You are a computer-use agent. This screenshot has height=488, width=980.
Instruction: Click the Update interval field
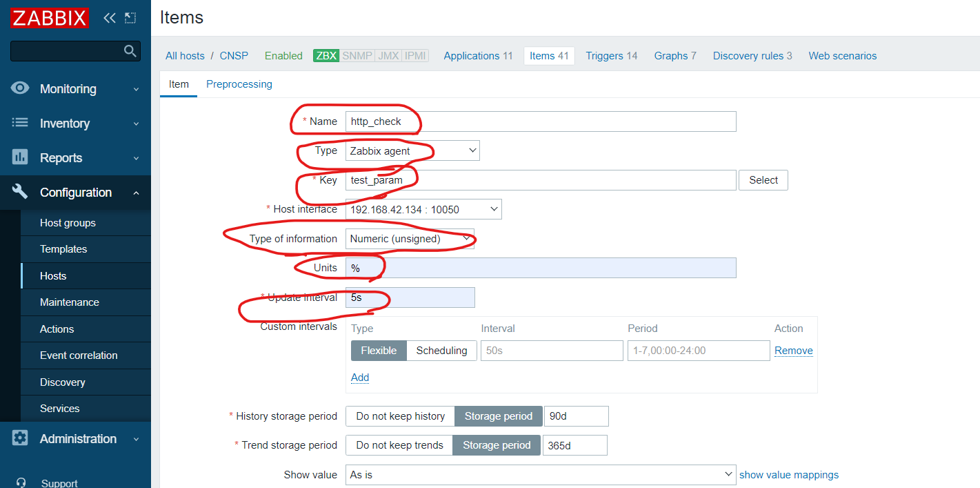[410, 297]
